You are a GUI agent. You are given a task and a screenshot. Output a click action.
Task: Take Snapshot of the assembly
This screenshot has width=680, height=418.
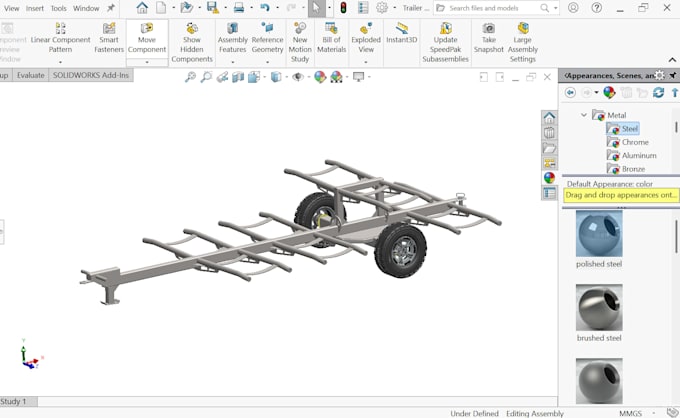489,38
